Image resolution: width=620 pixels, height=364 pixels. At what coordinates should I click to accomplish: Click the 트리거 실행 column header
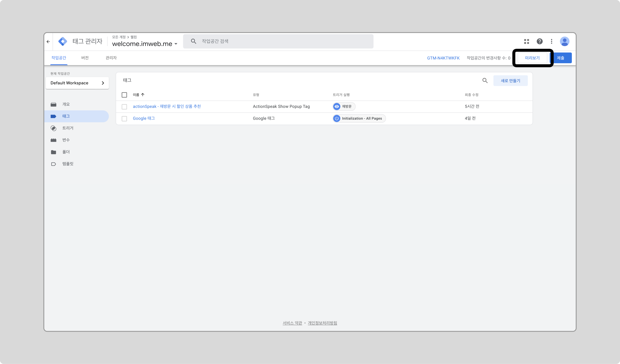tap(341, 95)
